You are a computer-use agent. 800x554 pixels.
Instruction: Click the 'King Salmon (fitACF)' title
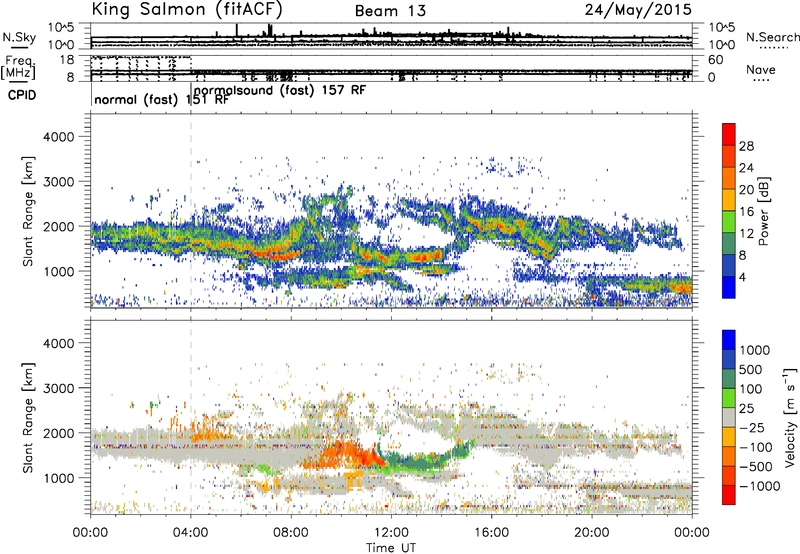click(x=187, y=9)
